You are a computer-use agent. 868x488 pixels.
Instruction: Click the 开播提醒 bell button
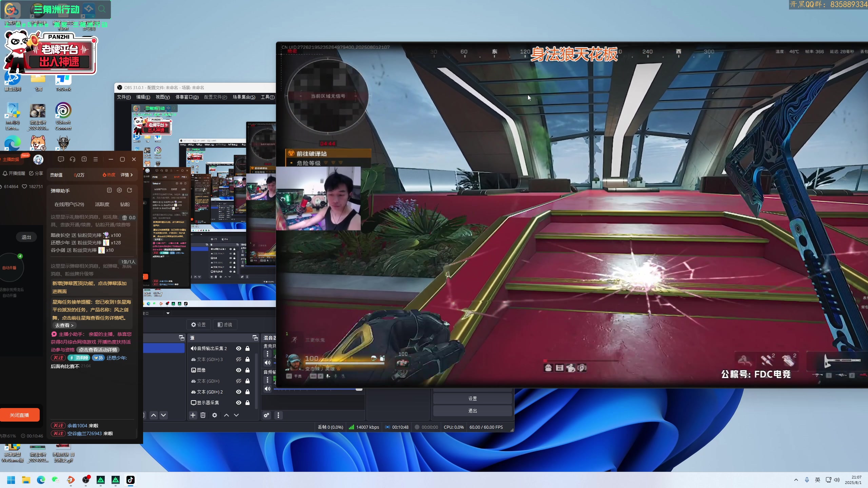14,174
